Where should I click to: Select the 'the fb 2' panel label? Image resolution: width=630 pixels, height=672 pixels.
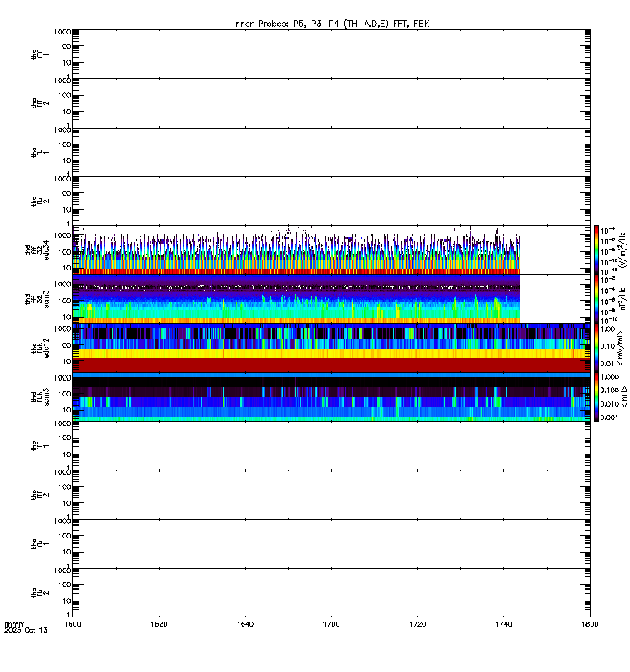coord(39,593)
